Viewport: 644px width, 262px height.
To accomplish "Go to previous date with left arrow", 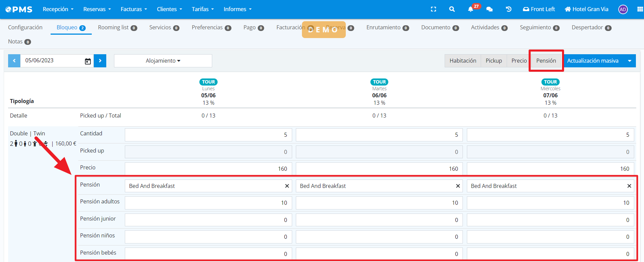I will coord(14,61).
